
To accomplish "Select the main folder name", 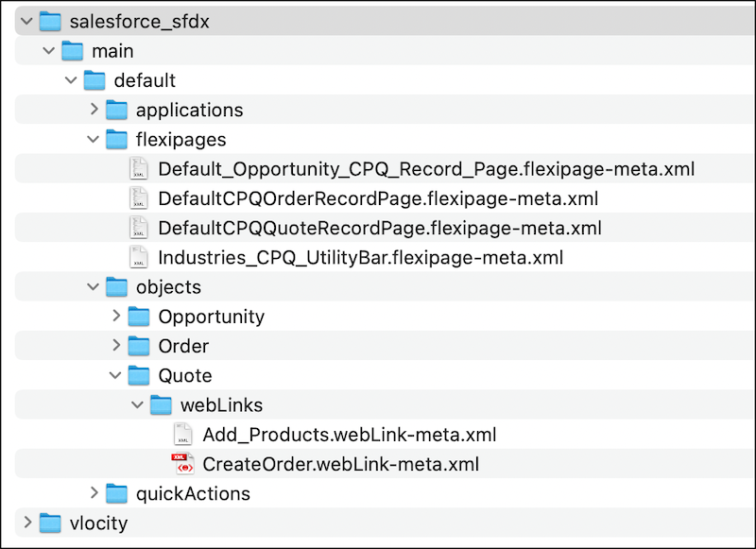I will (x=112, y=51).
